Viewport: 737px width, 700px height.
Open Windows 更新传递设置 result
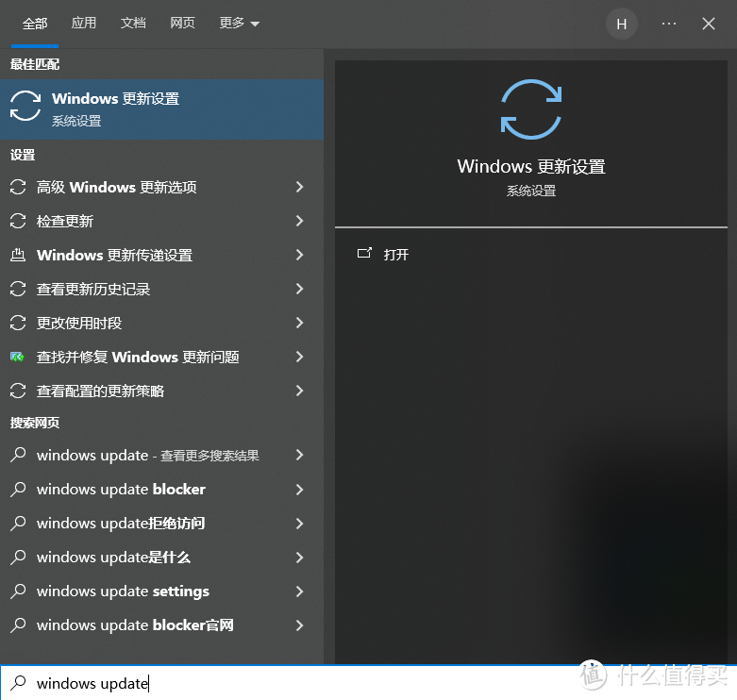pyautogui.click(x=161, y=255)
